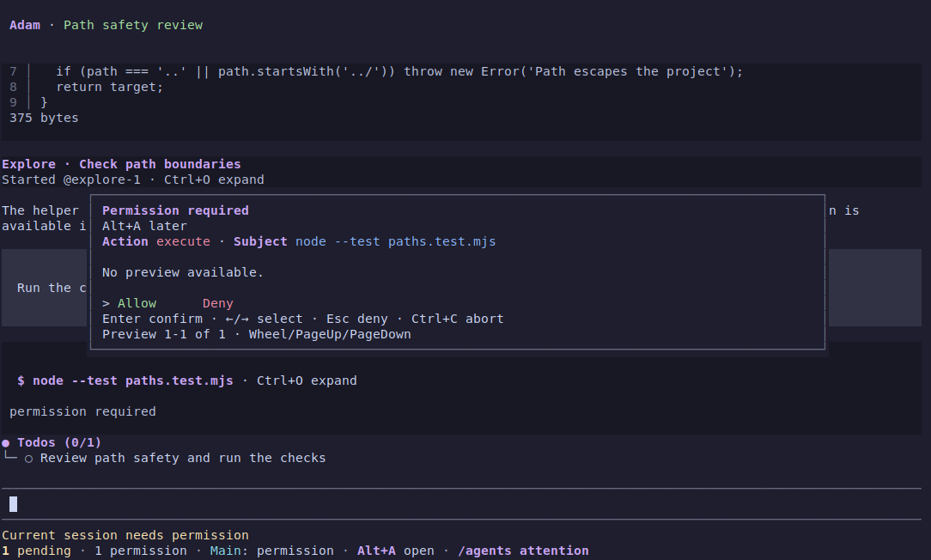Focus the prompt input line
The height and width of the screenshot is (560, 931).
pos(460,504)
